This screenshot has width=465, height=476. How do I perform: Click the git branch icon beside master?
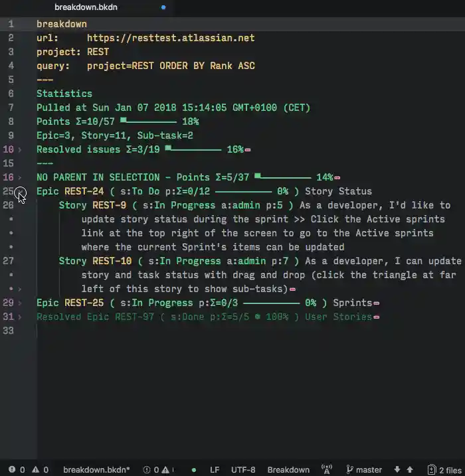349,469
